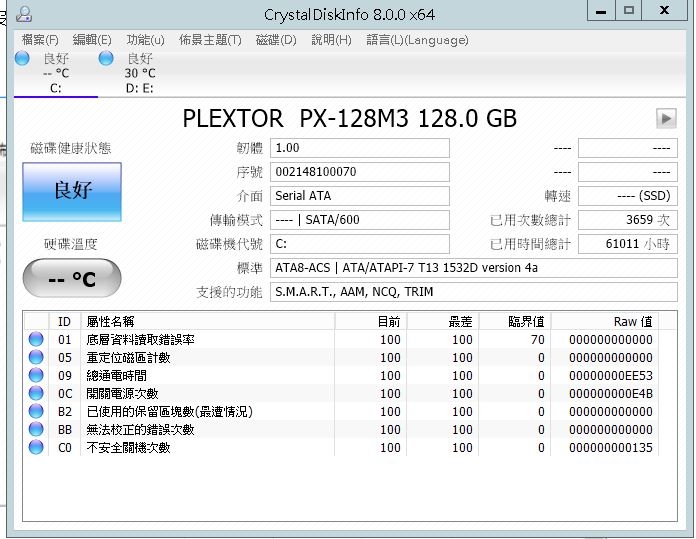696x539 pixels.
Task: Maximize the CrystalDiskInfo window
Action: pyautogui.click(x=629, y=11)
